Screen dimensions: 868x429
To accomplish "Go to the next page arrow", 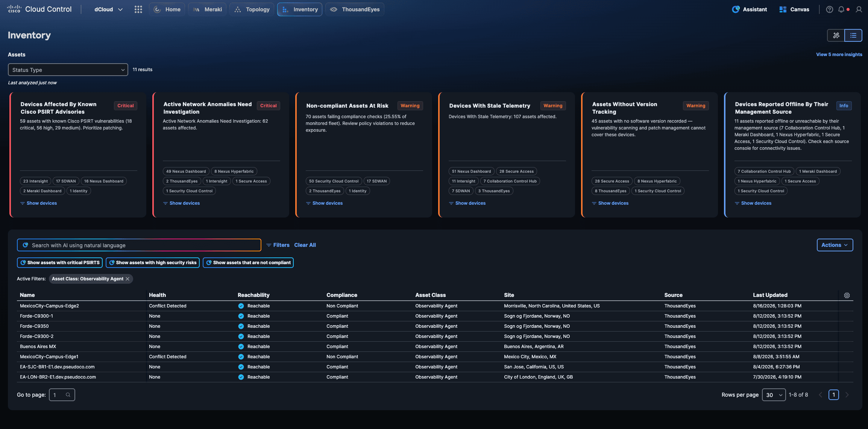I will pyautogui.click(x=847, y=395).
